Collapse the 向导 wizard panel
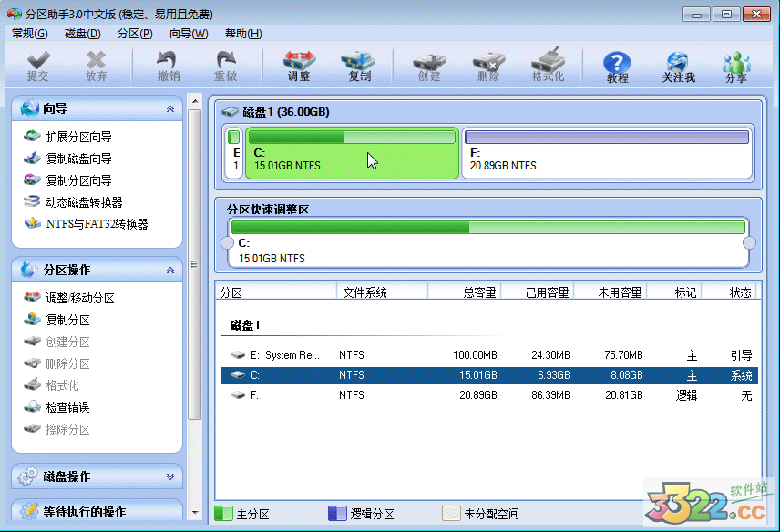The image size is (780, 532). (x=169, y=109)
